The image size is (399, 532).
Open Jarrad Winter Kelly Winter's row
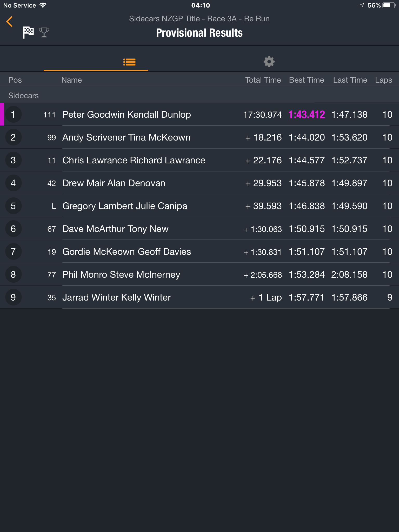click(199, 297)
